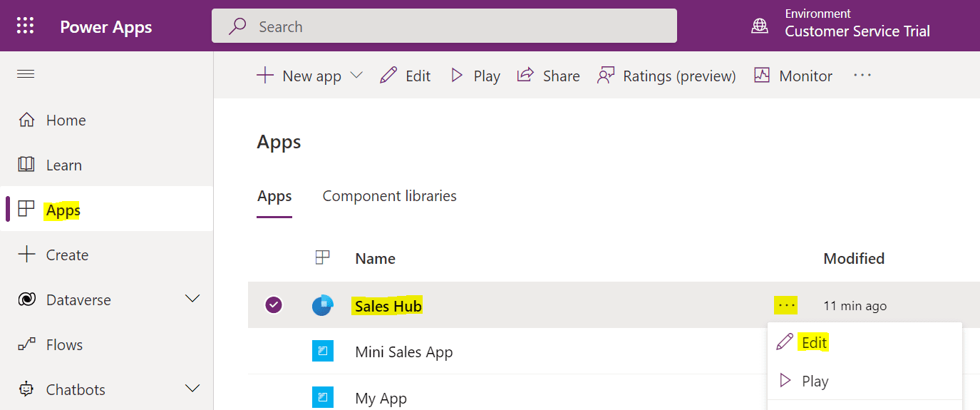Click the Sales Hub app icon
The height and width of the screenshot is (410, 980).
[322, 305]
